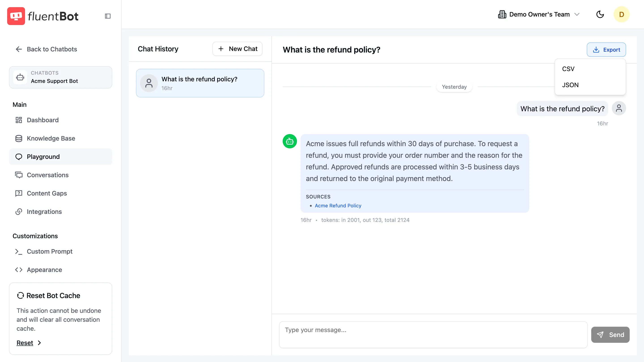644x362 pixels.
Task: Select CSV export option
Action: point(590,69)
